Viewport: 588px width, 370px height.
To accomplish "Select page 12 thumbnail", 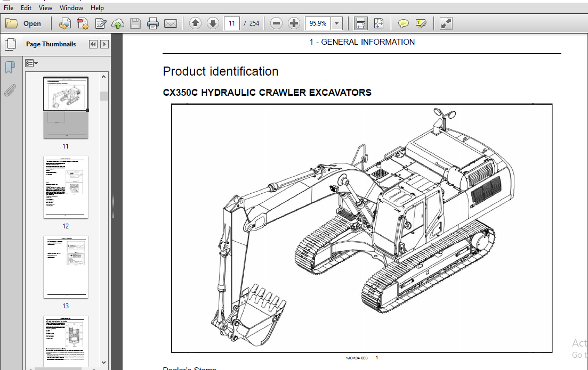I will pos(66,187).
